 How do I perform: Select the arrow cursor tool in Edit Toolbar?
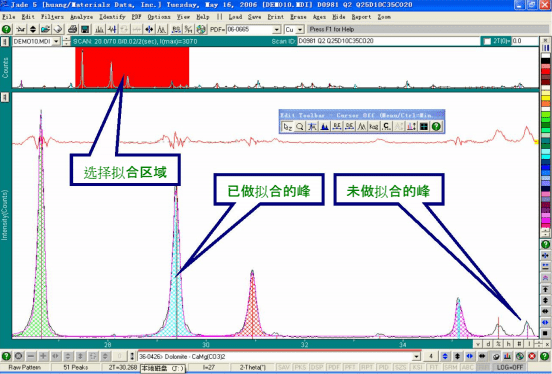pyautogui.click(x=287, y=126)
